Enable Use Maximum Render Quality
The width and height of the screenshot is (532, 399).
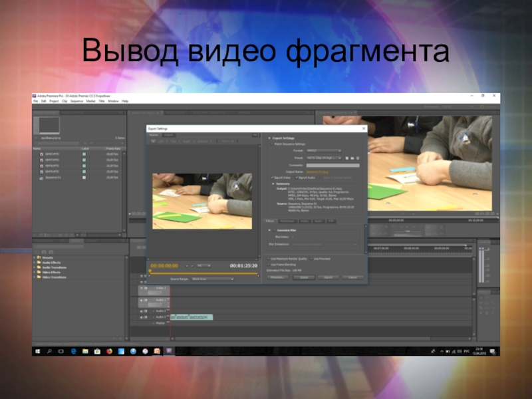click(269, 258)
